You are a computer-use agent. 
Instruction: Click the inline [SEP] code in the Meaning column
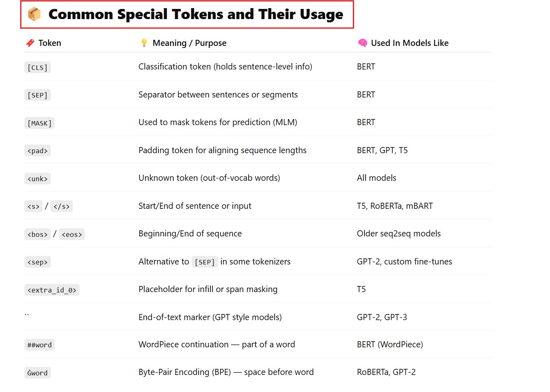click(205, 262)
